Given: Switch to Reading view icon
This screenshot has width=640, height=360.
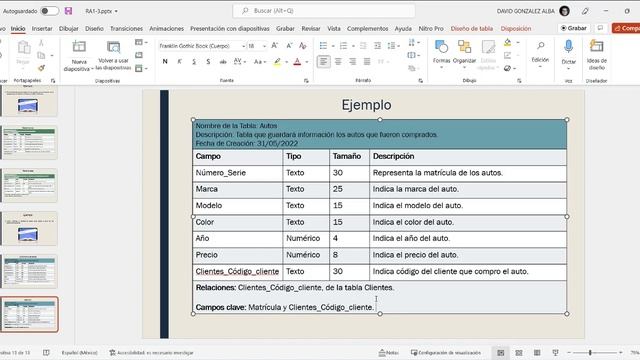Looking at the screenshot, I should [537, 353].
